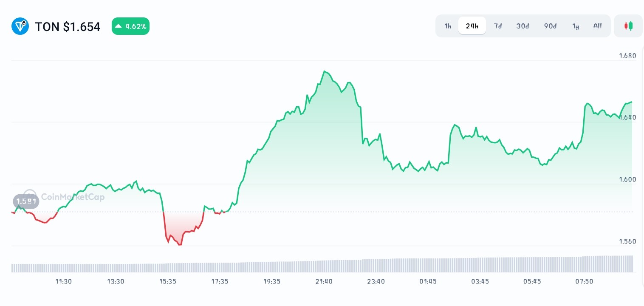
Task: Click the 1.640 y-axis label
Action: tap(627, 117)
